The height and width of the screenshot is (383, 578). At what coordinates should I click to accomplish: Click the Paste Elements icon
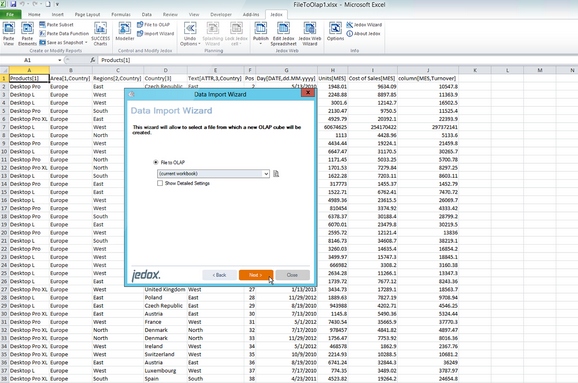(27, 34)
